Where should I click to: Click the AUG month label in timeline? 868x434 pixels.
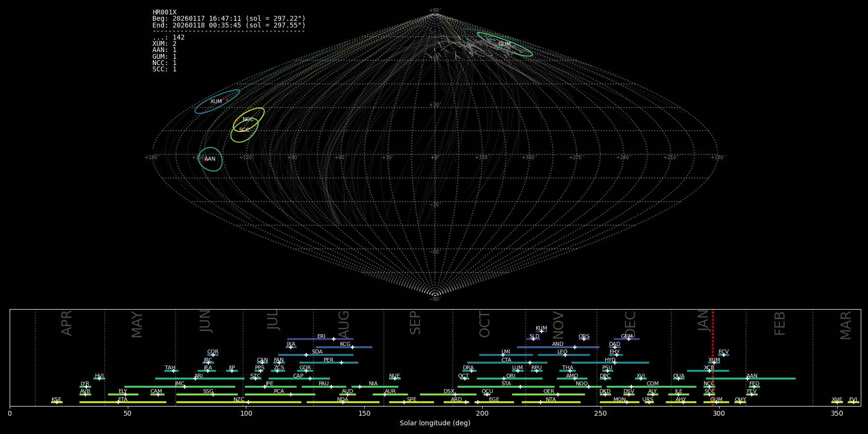pyautogui.click(x=343, y=324)
